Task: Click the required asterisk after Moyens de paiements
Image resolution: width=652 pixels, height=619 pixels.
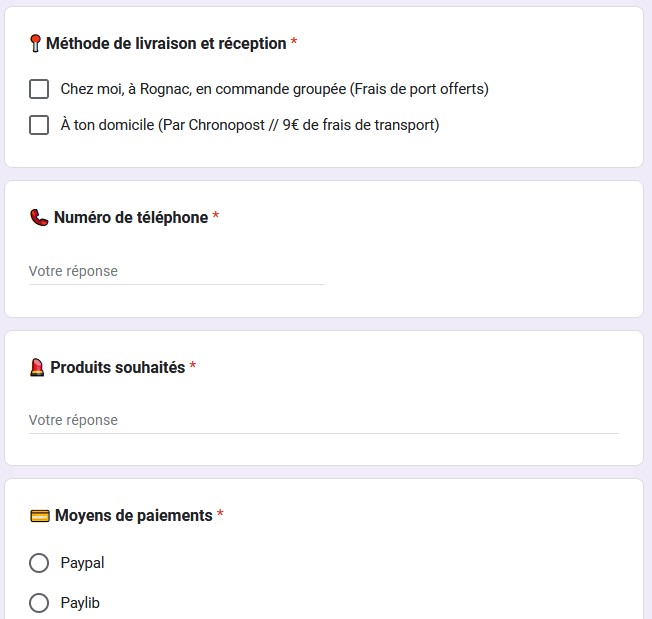Action: click(x=220, y=516)
